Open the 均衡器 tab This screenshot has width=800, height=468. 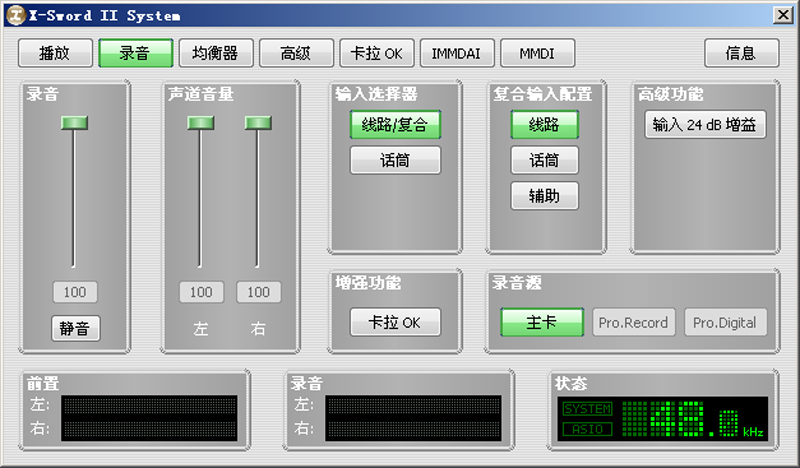pyautogui.click(x=215, y=53)
